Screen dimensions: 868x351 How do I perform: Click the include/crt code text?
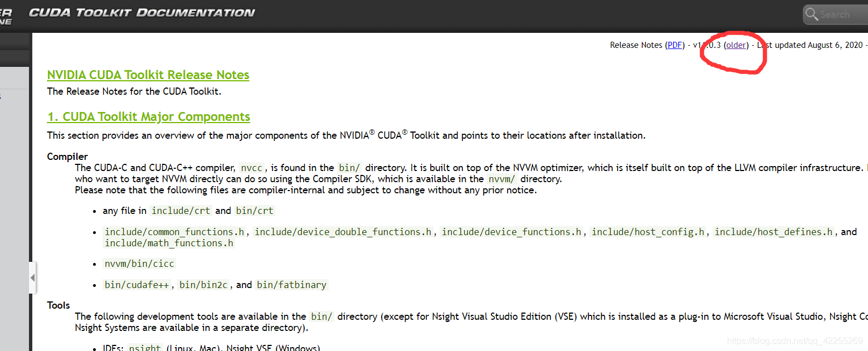click(181, 211)
